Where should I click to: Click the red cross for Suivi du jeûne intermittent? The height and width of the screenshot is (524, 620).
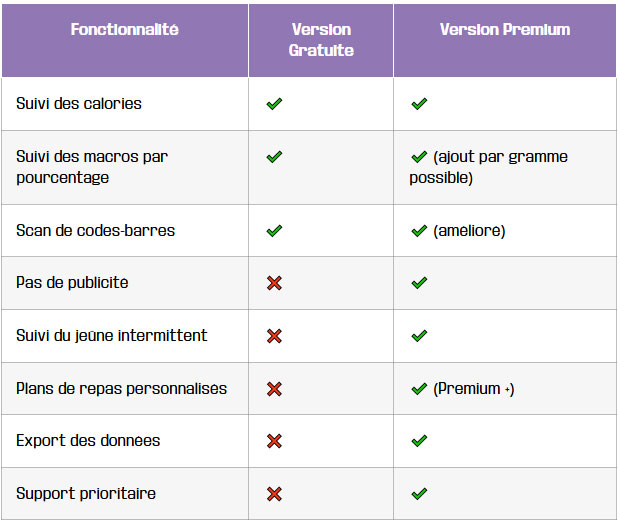274,336
